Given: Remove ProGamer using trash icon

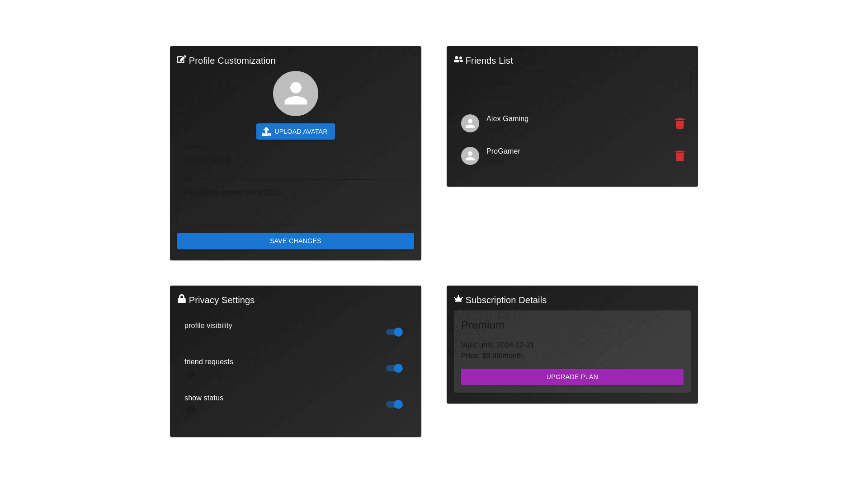Looking at the screenshot, I should [x=679, y=156].
